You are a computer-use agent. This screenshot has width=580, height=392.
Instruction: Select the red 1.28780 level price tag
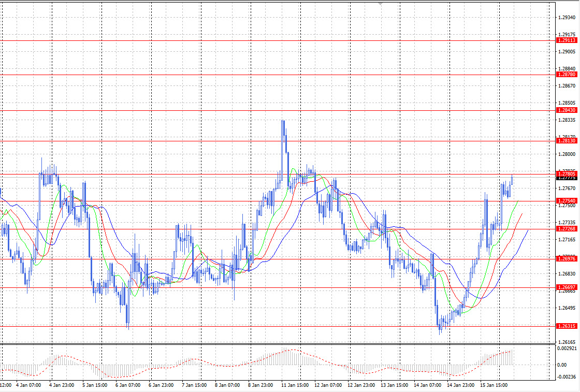pos(567,75)
